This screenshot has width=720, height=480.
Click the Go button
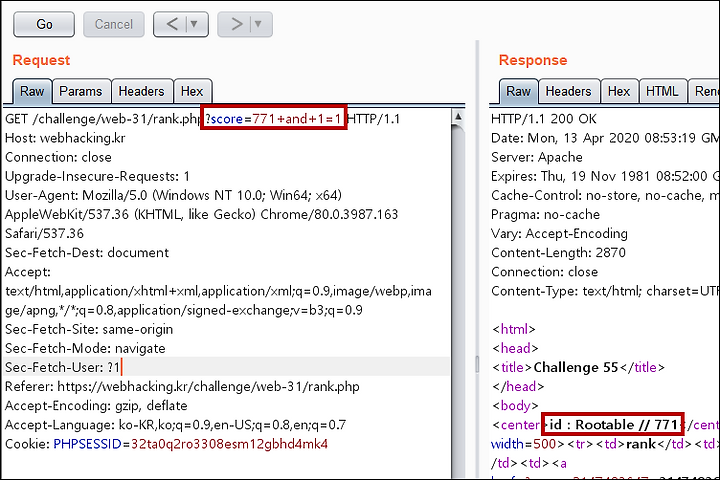coord(44,24)
